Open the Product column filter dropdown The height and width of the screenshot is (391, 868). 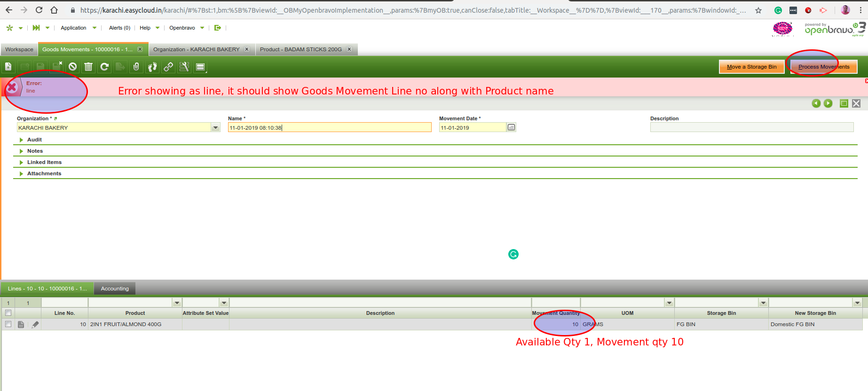(177, 303)
